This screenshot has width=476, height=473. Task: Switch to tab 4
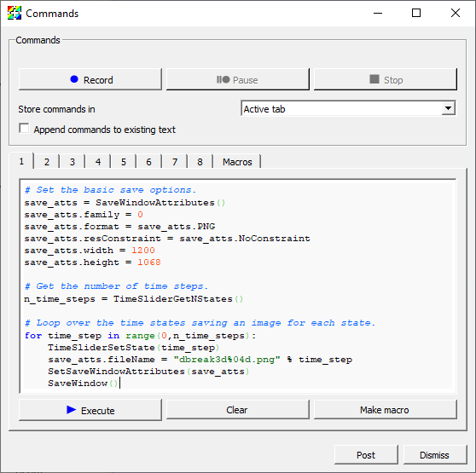(98, 162)
